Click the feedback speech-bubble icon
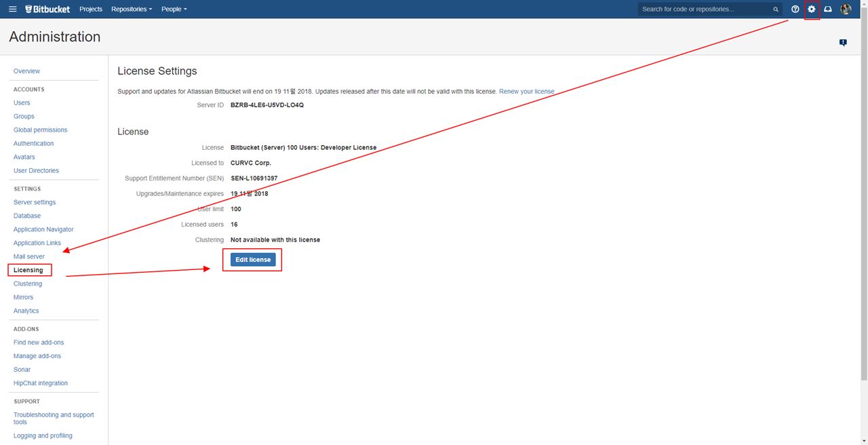 tap(843, 43)
